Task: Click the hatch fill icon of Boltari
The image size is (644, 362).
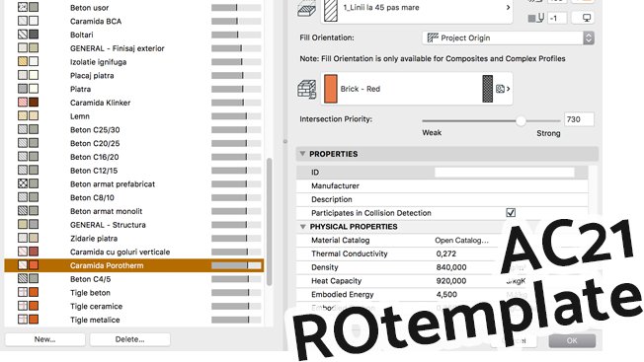Action: click(x=23, y=35)
